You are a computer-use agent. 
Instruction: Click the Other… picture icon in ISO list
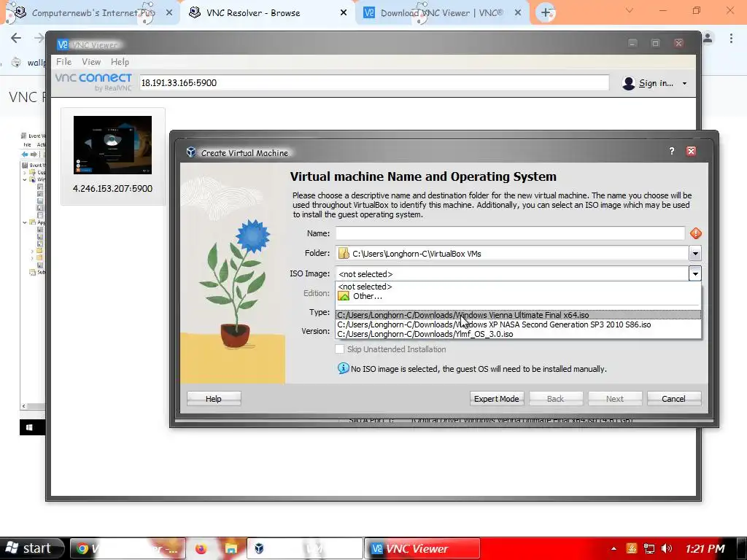point(344,296)
